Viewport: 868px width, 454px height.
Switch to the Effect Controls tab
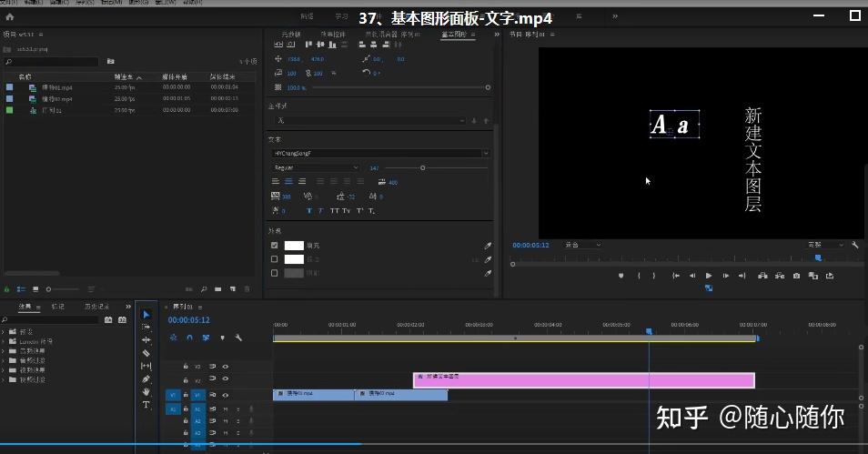point(333,35)
